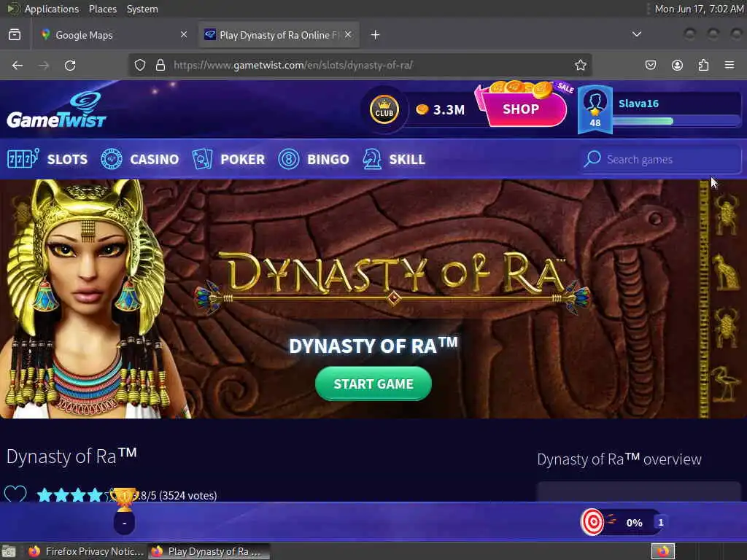Close the Play Dynasty of Ra tab
Screen dimensions: 747x560
pos(348,34)
